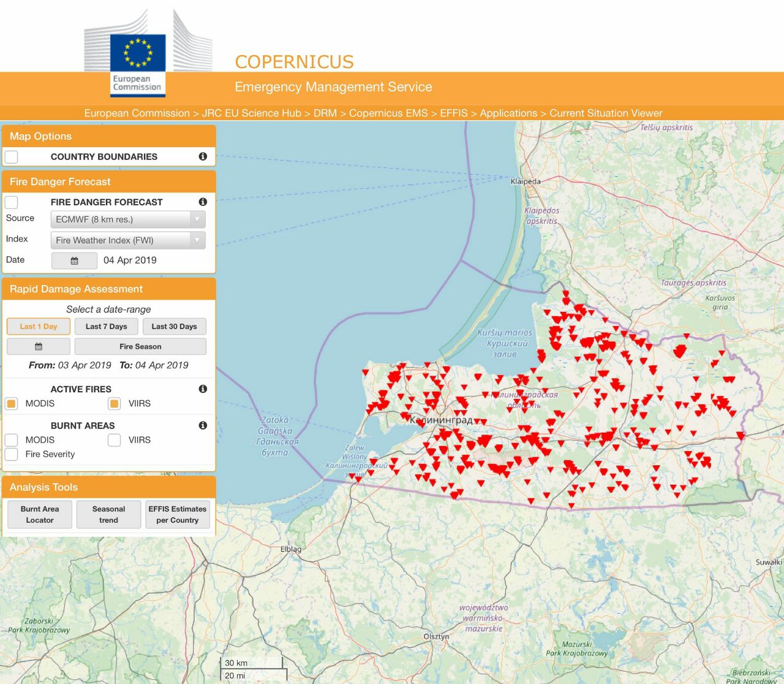Image resolution: width=784 pixels, height=684 pixels.
Task: Open info icon for Burnt Areas
Action: [x=203, y=425]
